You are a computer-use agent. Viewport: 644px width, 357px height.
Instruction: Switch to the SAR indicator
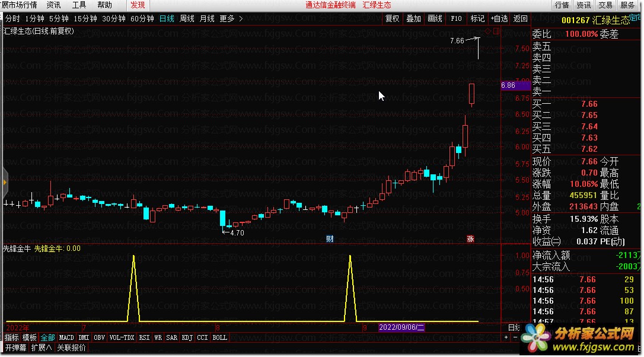pos(172,337)
